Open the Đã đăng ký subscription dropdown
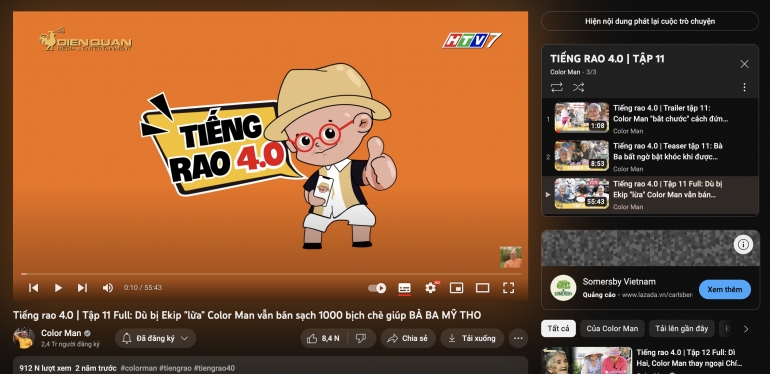 [155, 338]
